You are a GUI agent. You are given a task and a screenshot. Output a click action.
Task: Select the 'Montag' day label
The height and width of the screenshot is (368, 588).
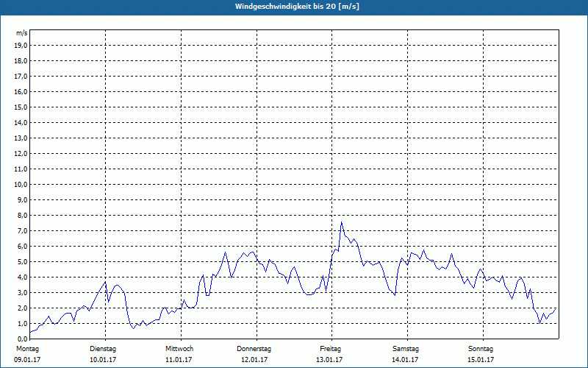(27, 349)
